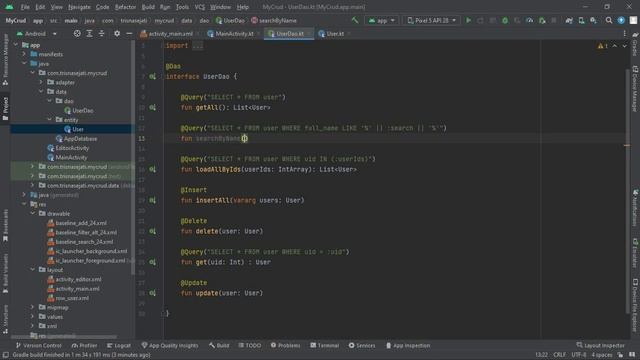Image resolution: width=640 pixels, height=360 pixels.
Task: Open App Quality Insights window
Action: pos(170,345)
